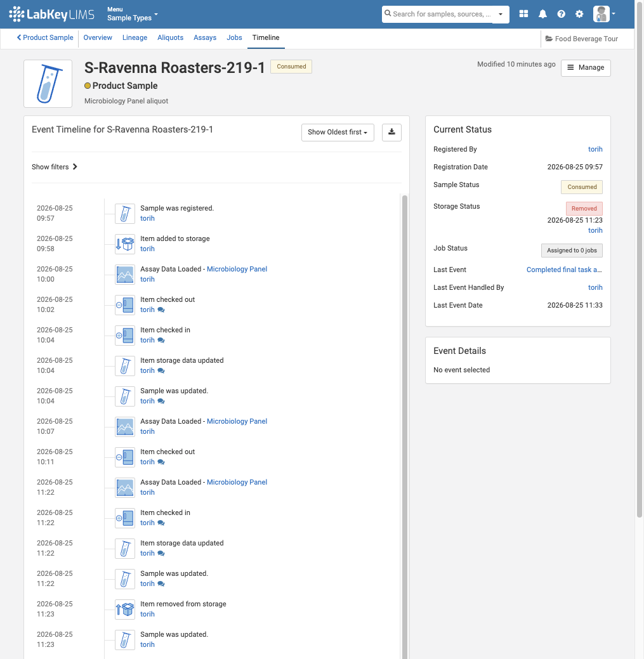Select the 10:04 Sample was updated icon

[x=125, y=396]
